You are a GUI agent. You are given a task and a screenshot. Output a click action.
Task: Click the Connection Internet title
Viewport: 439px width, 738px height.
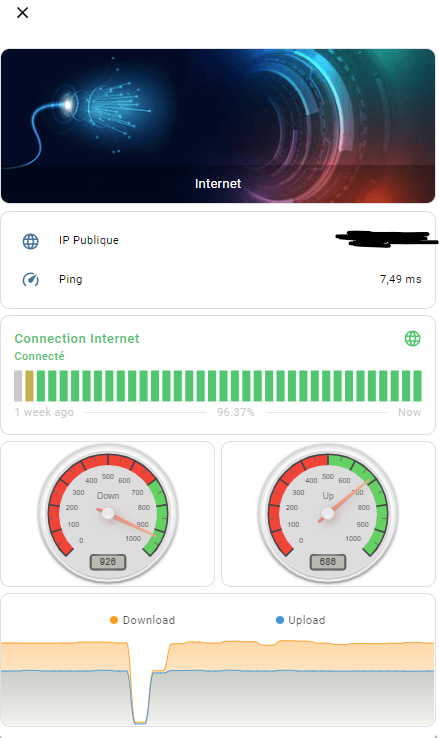(77, 338)
